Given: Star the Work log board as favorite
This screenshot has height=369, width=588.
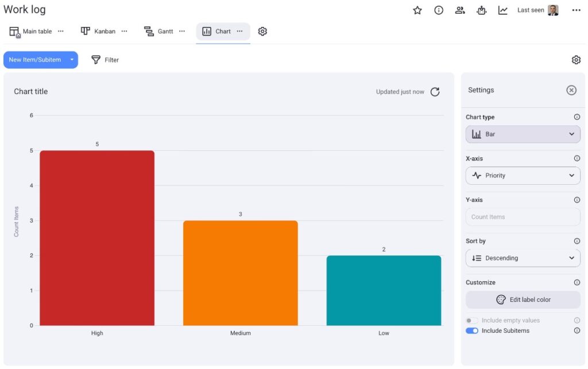Looking at the screenshot, I should [417, 10].
